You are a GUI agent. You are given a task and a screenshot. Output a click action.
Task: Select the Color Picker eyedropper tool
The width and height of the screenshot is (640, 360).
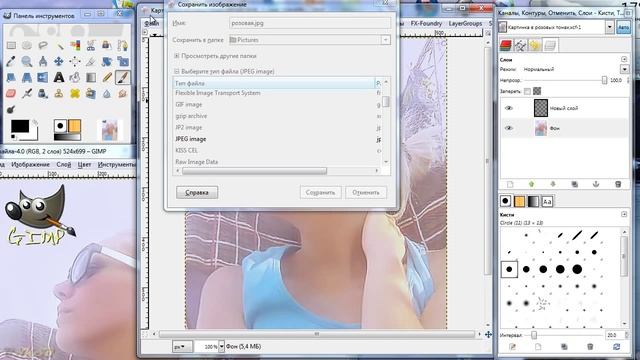pos(11,61)
